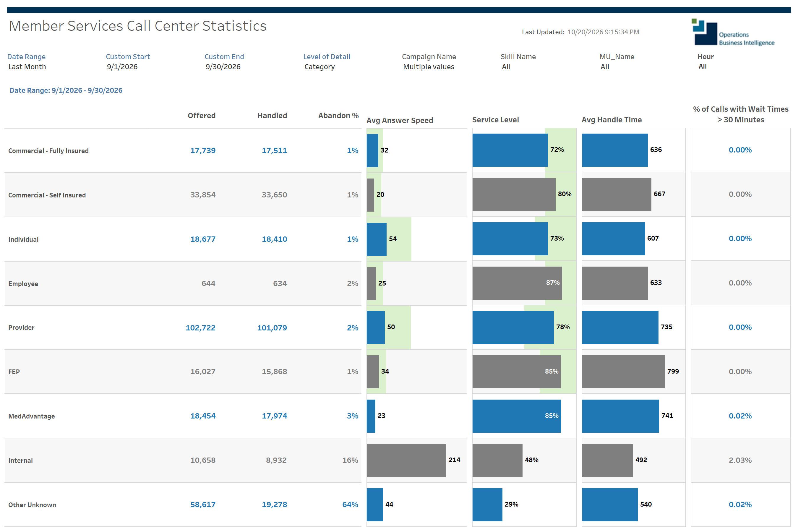Click the Provider Avg Handle Time bar 735
This screenshot has width=798, height=532.
620,327
